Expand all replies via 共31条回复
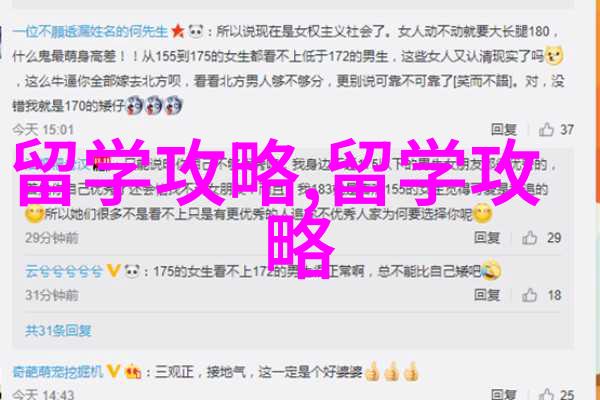 coord(58,330)
